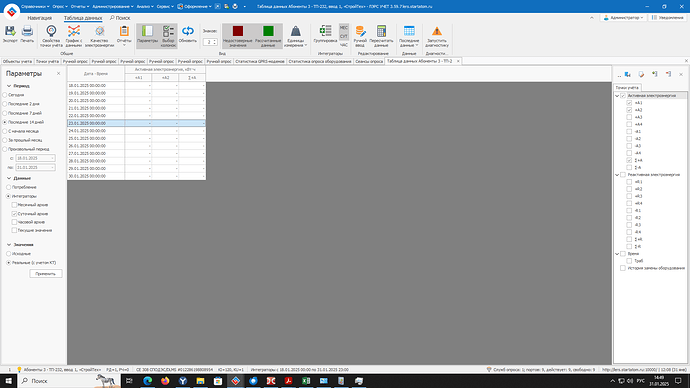The image size is (690, 388).
Task: Click the application logo button
Action: pyautogui.click(x=11, y=11)
